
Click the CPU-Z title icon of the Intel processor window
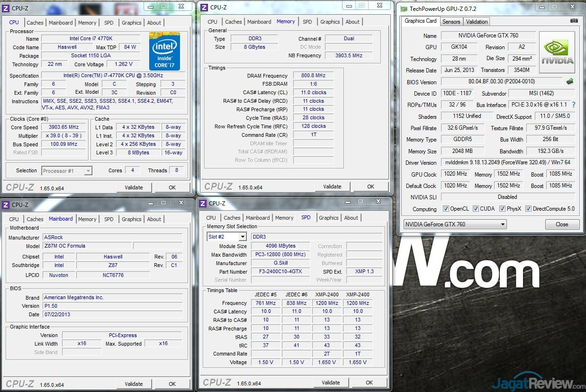pyautogui.click(x=6, y=8)
